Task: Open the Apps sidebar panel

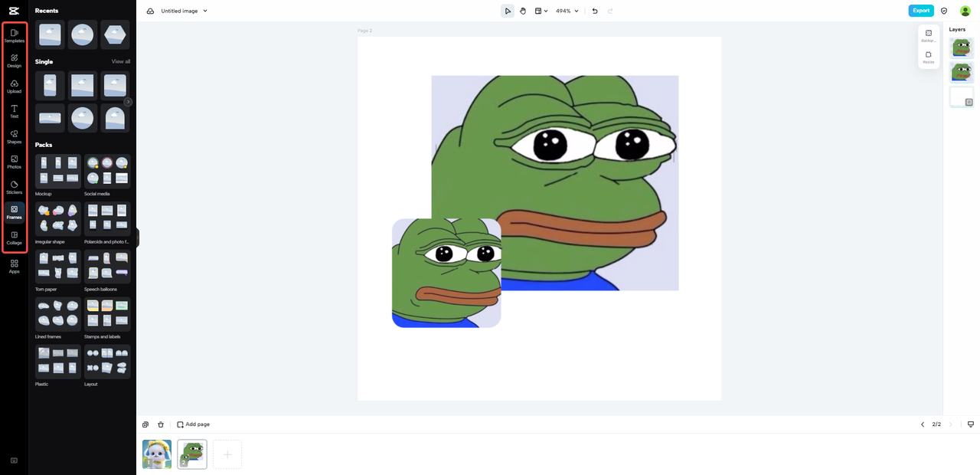Action: point(14,266)
